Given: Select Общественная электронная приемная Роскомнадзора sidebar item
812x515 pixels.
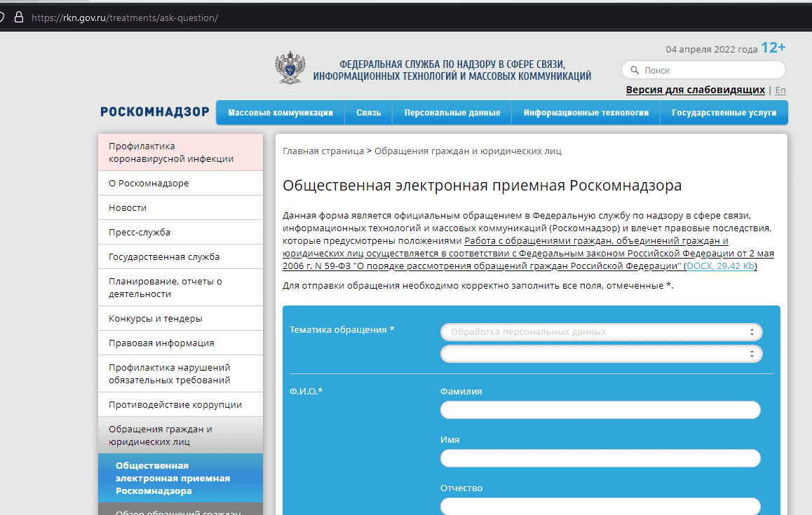Looking at the screenshot, I should tap(180, 479).
